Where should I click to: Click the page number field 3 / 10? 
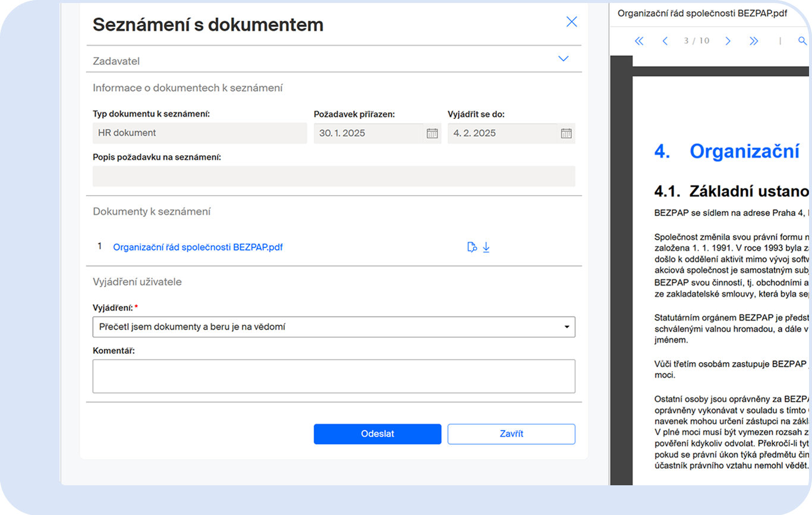click(x=697, y=41)
